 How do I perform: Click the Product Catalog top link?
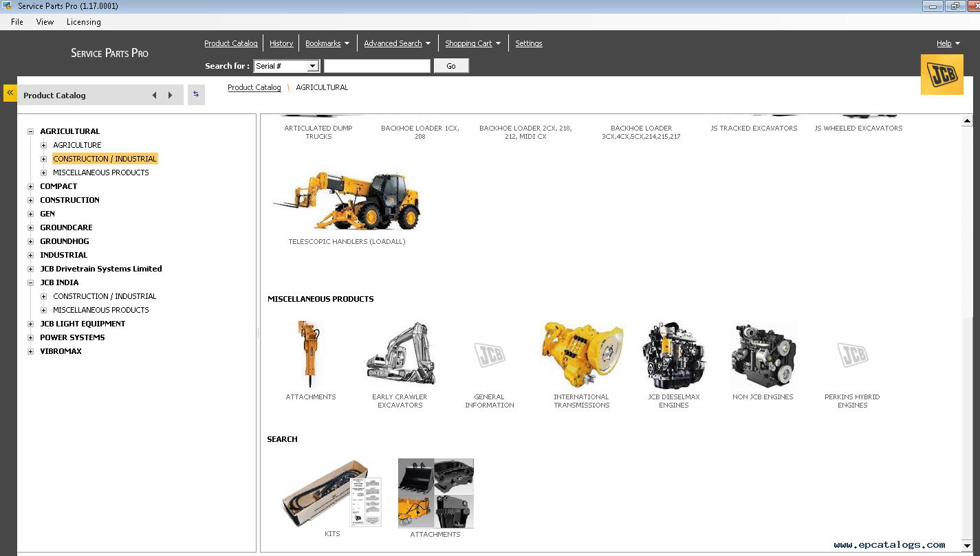tap(231, 43)
